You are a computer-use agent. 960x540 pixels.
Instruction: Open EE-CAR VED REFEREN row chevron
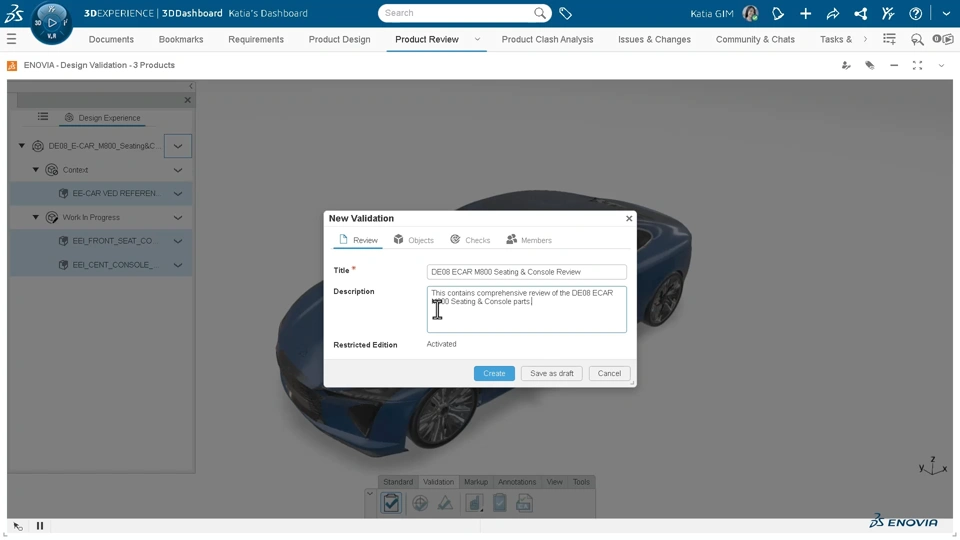(x=178, y=193)
